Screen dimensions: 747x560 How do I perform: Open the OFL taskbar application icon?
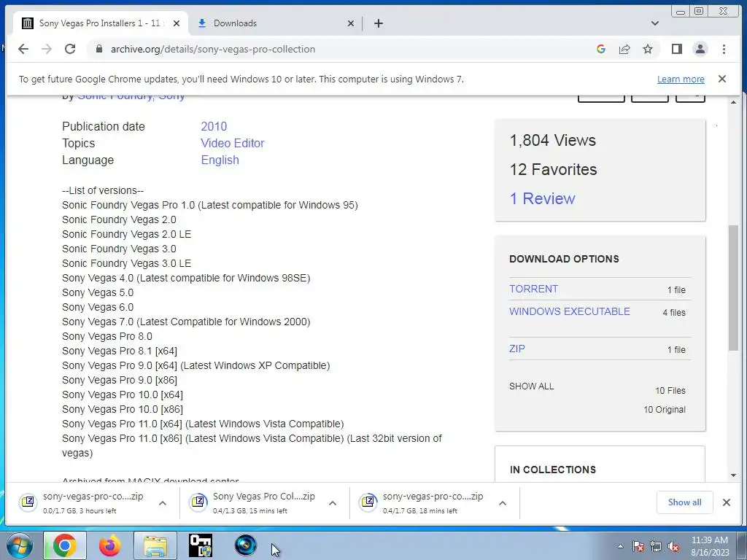pos(201,545)
